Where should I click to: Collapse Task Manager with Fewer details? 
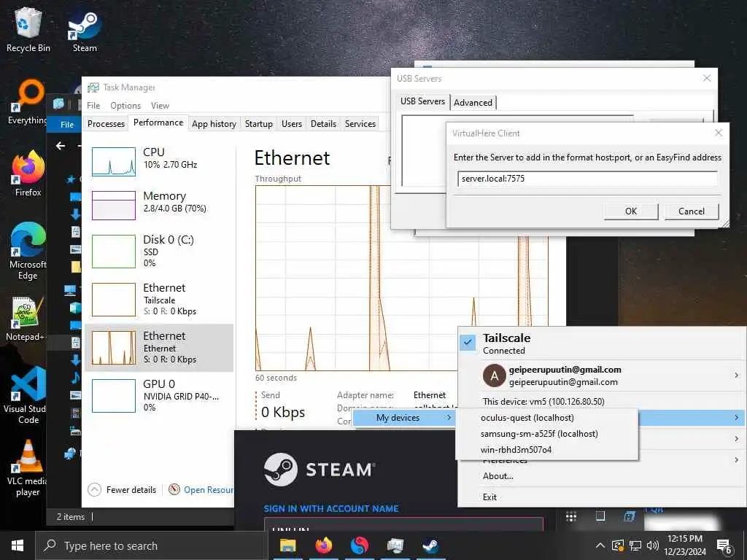coord(123,489)
